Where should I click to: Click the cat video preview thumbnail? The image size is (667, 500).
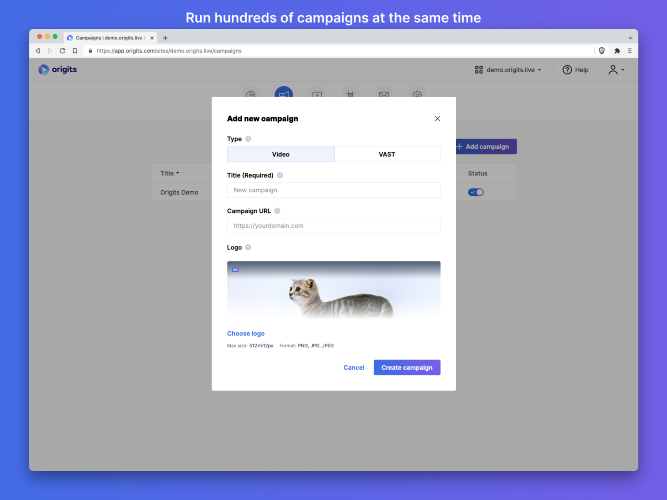[334, 291]
